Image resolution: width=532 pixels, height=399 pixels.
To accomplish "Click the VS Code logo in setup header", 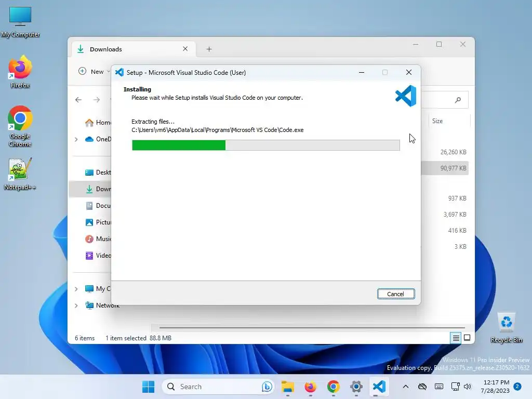I will point(406,96).
